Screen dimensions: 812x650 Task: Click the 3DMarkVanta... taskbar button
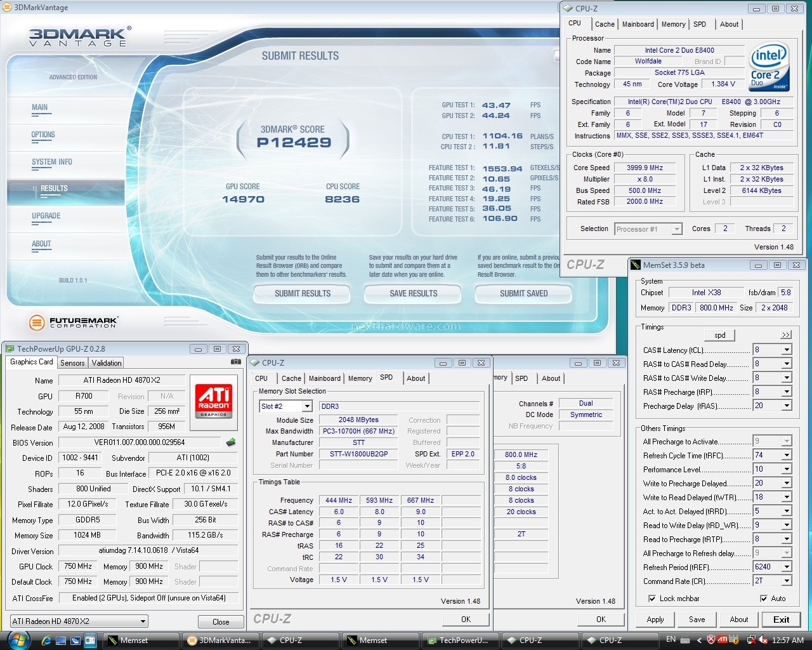point(220,640)
